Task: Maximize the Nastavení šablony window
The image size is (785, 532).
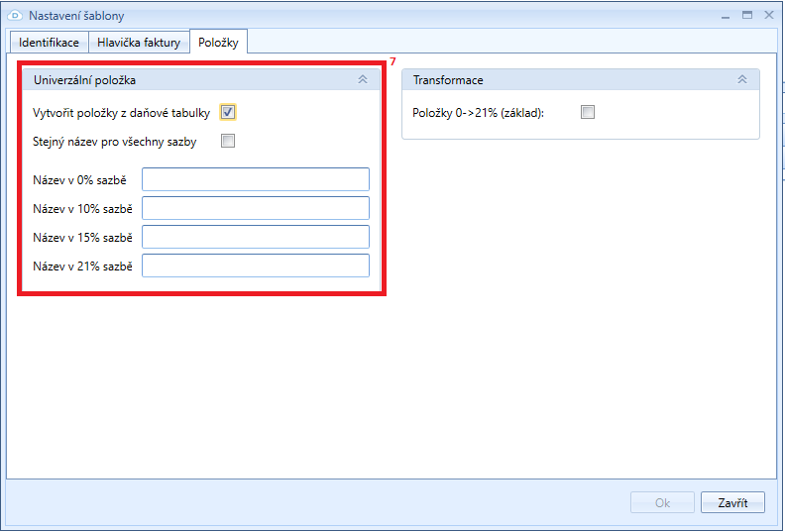Action: [x=746, y=15]
